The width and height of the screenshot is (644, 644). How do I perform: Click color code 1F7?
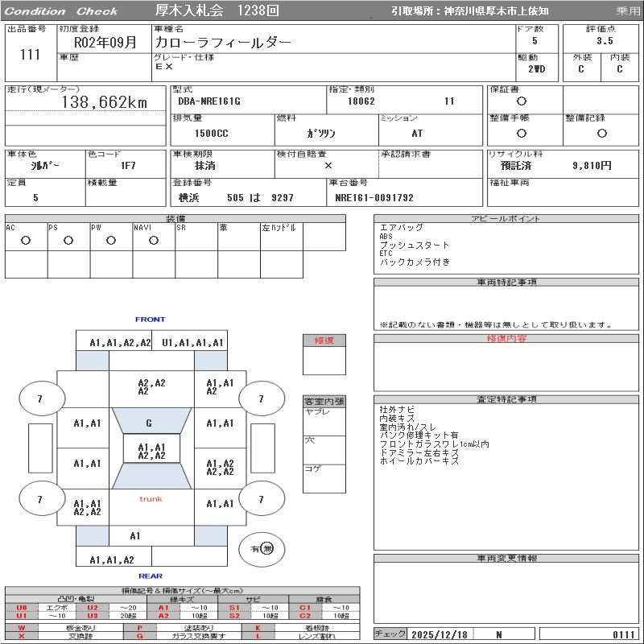(x=128, y=165)
